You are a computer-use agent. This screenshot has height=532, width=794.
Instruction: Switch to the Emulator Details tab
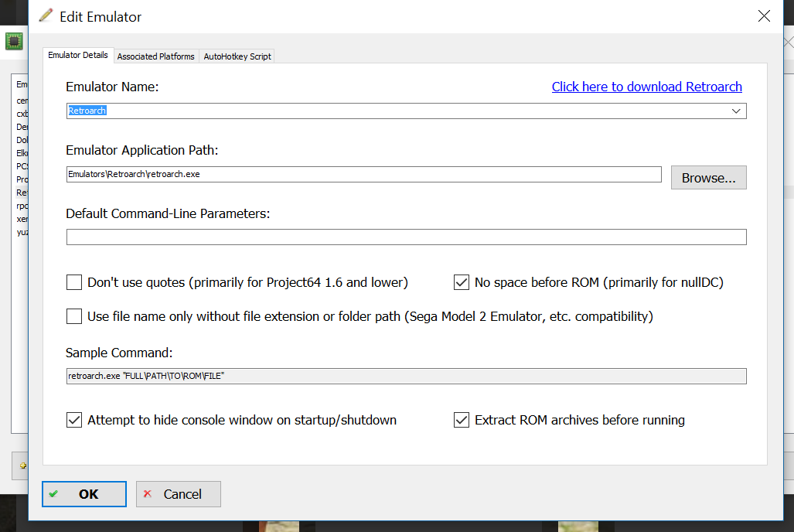78,55
